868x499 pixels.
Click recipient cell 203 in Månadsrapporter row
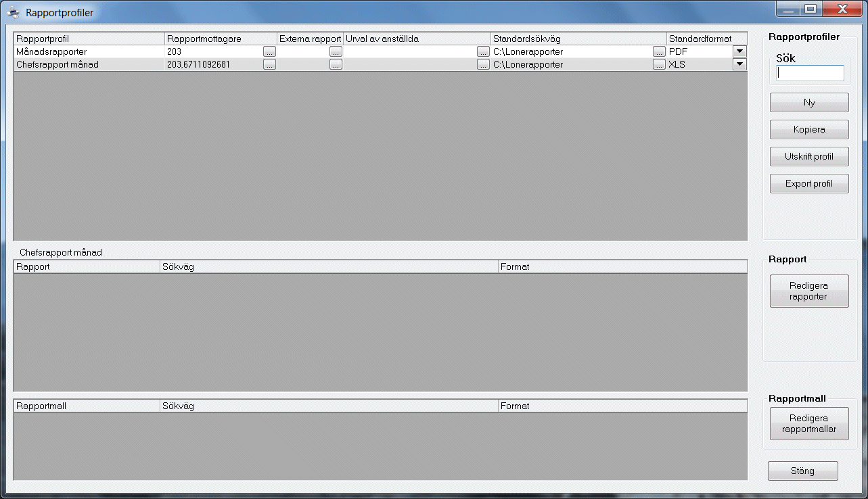(x=214, y=51)
